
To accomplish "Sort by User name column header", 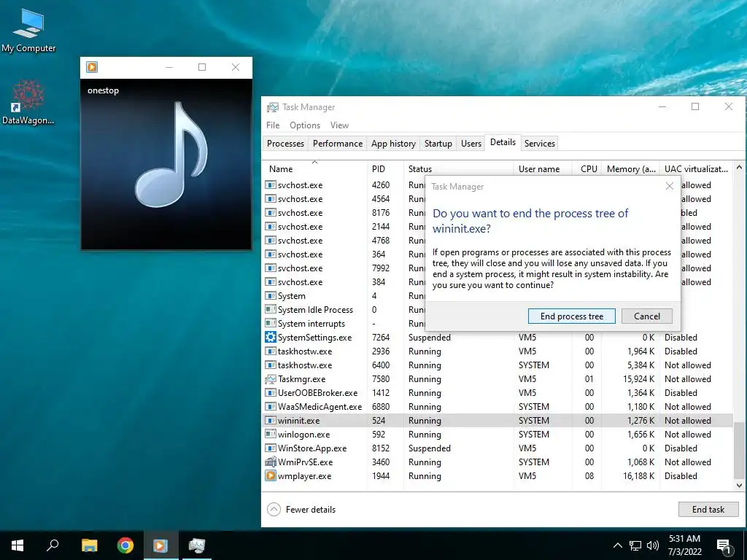I will (543, 168).
